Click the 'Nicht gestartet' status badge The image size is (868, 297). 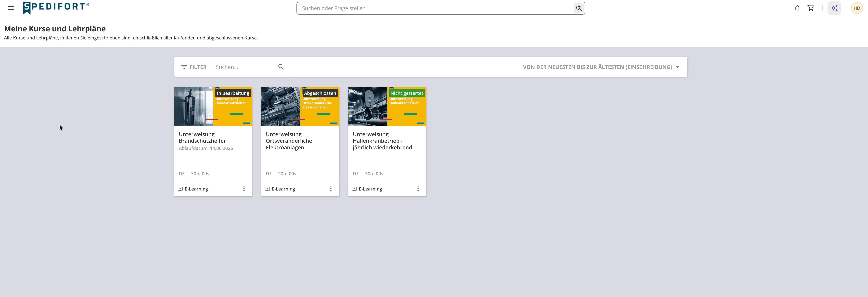[406, 93]
